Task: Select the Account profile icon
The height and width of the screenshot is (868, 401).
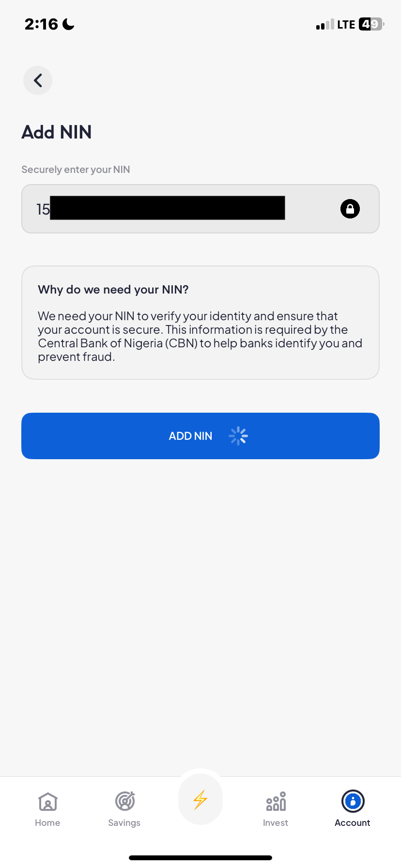Action: coord(353,801)
